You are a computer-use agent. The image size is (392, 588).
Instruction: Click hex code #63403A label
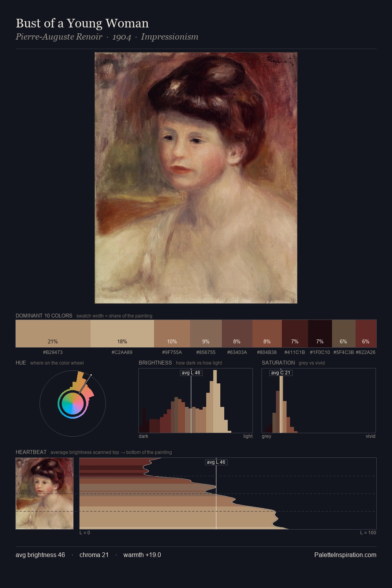point(237,352)
